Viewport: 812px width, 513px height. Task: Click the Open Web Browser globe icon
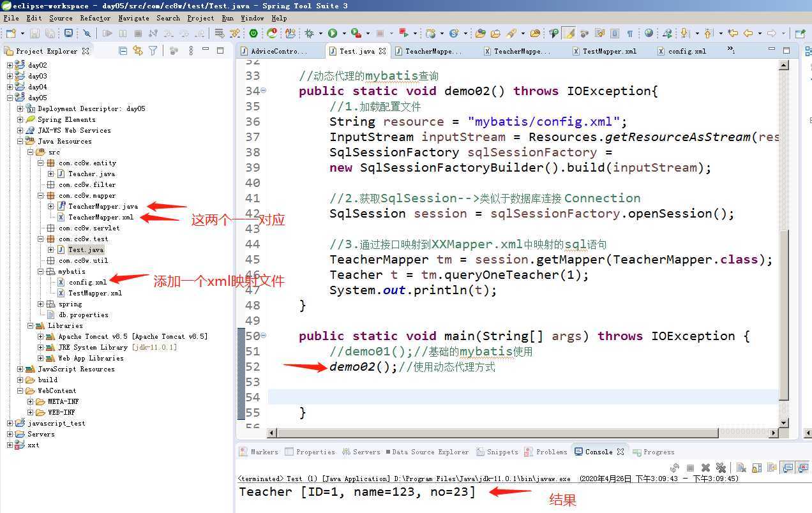[x=649, y=33]
